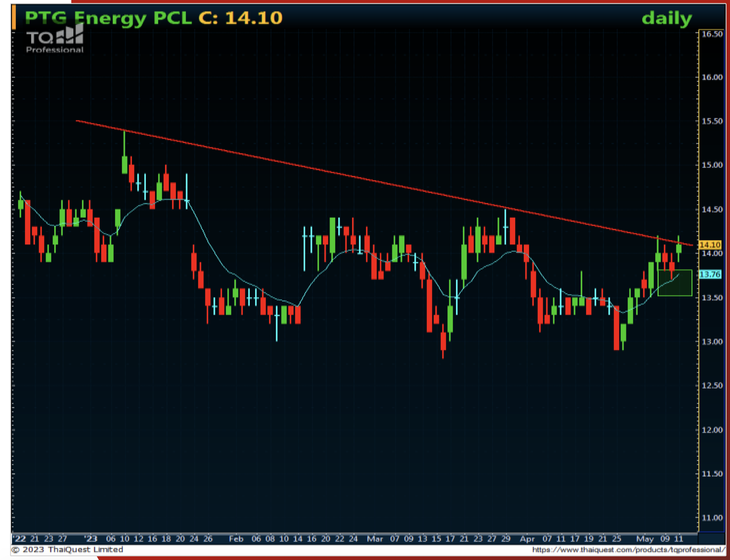Click the 15.50 price axis label
Screen dimensions: 730x560
[712, 121]
